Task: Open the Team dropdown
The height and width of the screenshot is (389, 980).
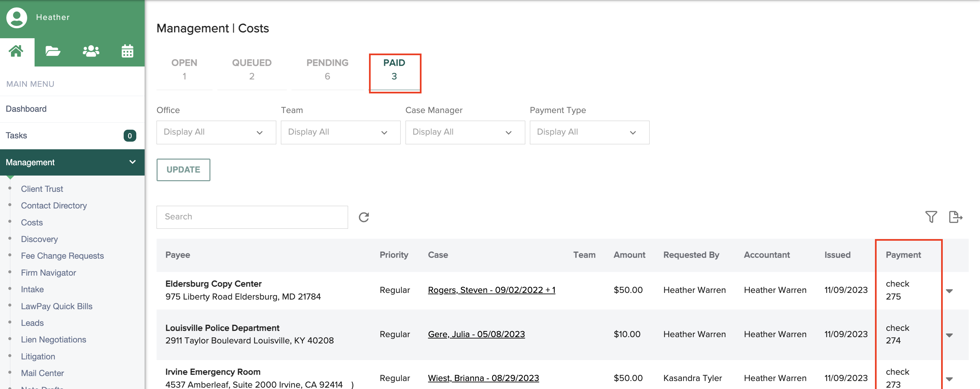Action: (x=340, y=132)
